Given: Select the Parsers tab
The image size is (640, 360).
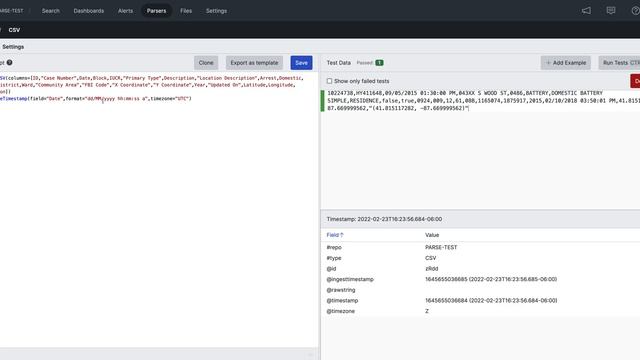Looking at the screenshot, I should pos(156,11).
